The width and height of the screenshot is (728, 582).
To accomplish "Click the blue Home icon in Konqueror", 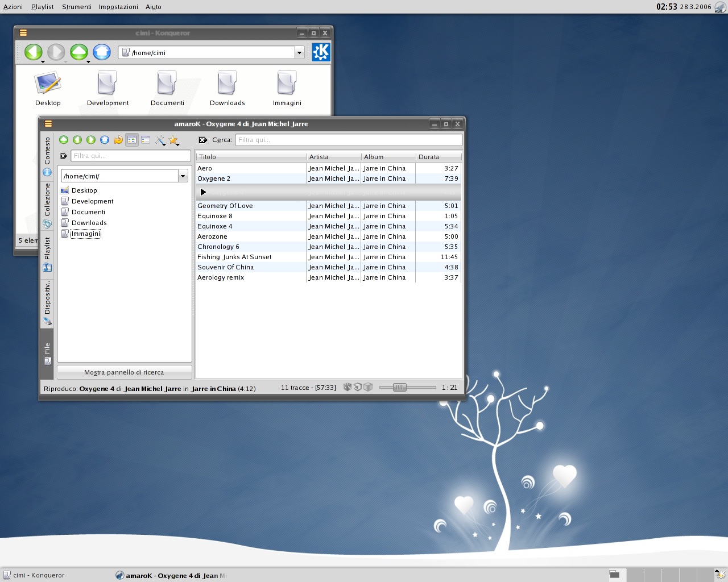I will coord(102,52).
